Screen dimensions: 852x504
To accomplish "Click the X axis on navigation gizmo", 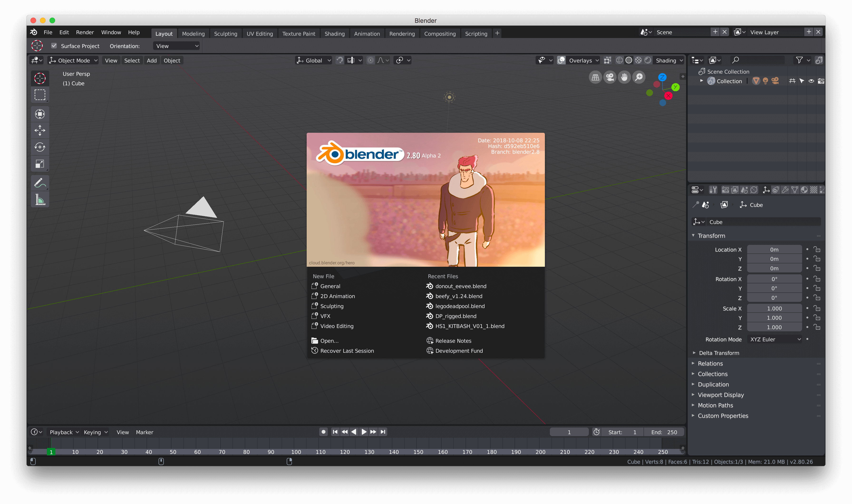I will (668, 96).
